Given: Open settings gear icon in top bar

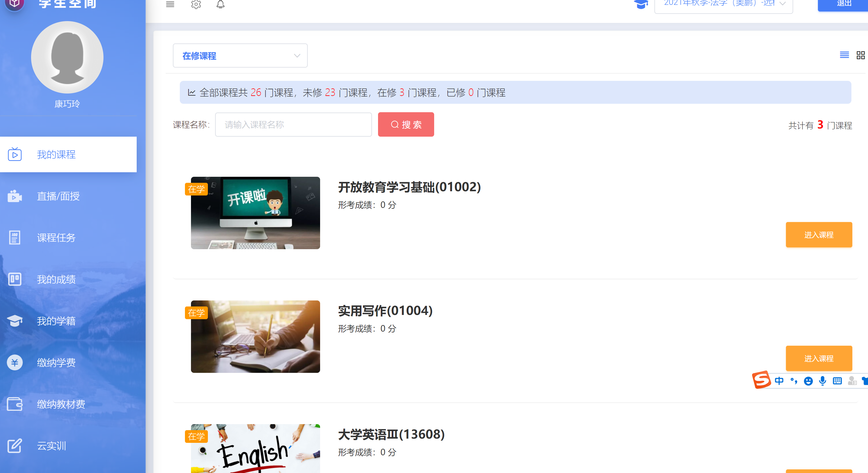Looking at the screenshot, I should coord(196,4).
